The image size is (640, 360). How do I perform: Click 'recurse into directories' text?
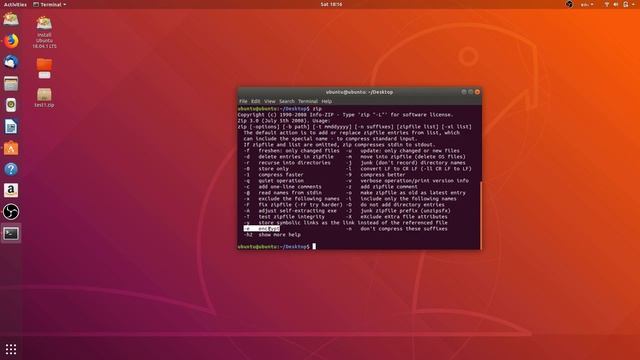[x=294, y=162]
